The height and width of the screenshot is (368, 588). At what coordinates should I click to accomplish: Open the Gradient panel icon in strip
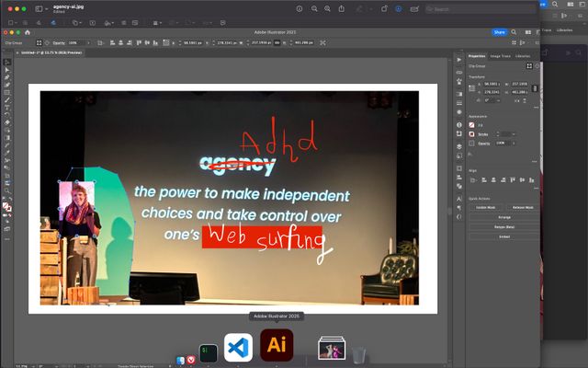click(x=459, y=94)
